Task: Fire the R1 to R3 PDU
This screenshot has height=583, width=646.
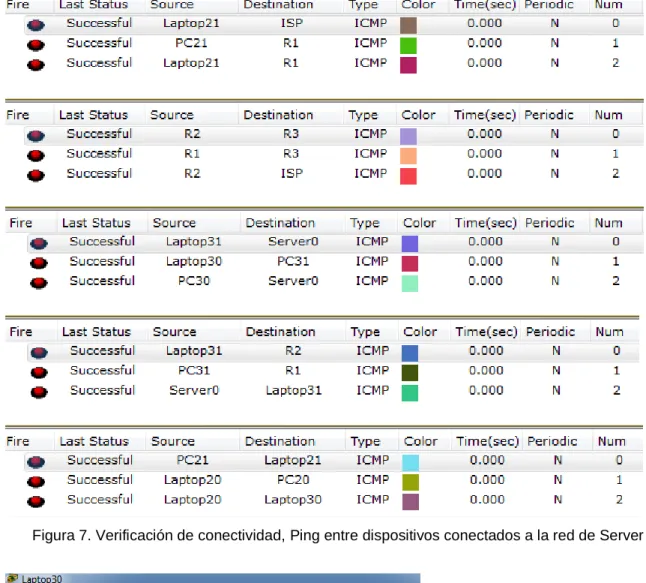Action: point(36,155)
